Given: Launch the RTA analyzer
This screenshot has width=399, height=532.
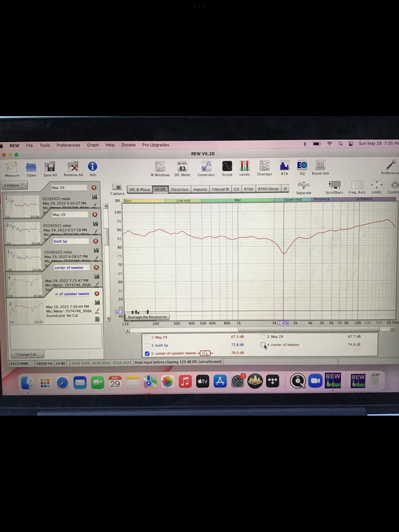Looking at the screenshot, I should pos(284,165).
